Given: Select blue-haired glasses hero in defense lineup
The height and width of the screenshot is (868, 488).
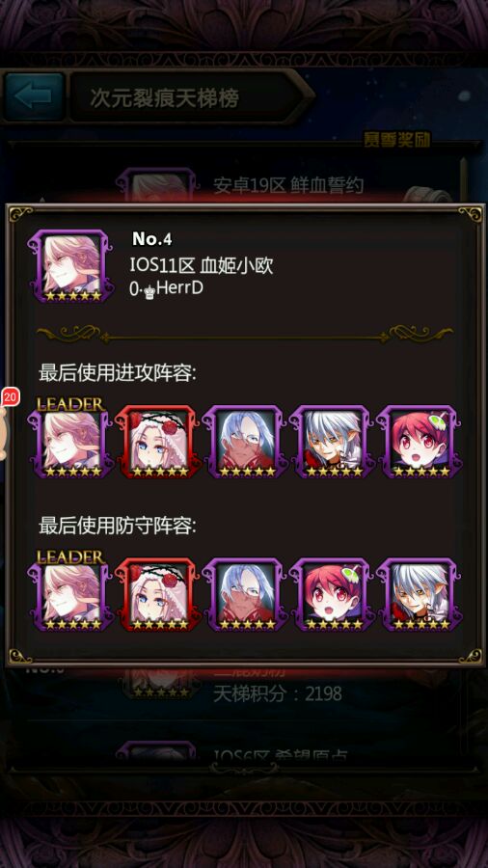Looking at the screenshot, I should pos(245,594).
